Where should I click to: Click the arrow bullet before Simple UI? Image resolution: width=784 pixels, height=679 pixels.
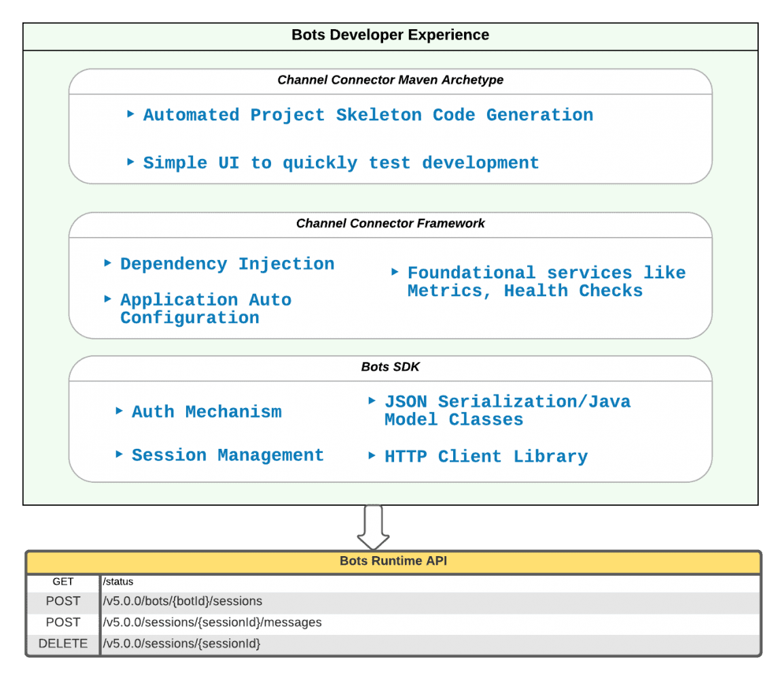click(130, 162)
